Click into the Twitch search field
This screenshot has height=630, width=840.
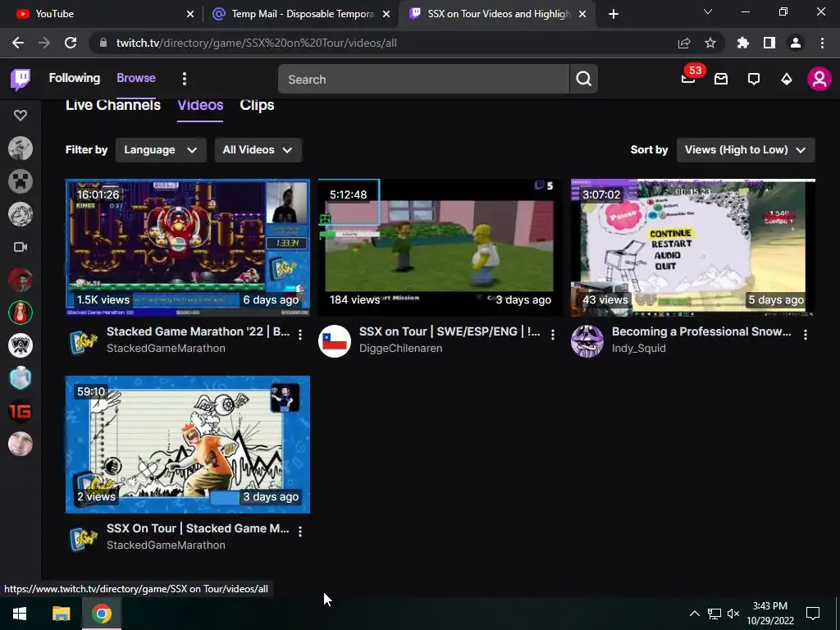[423, 80]
